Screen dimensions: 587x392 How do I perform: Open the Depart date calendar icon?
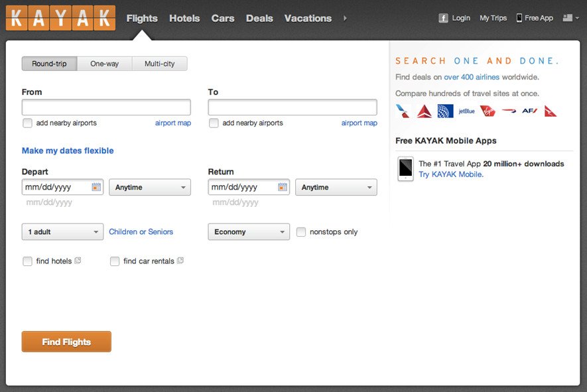click(x=96, y=187)
